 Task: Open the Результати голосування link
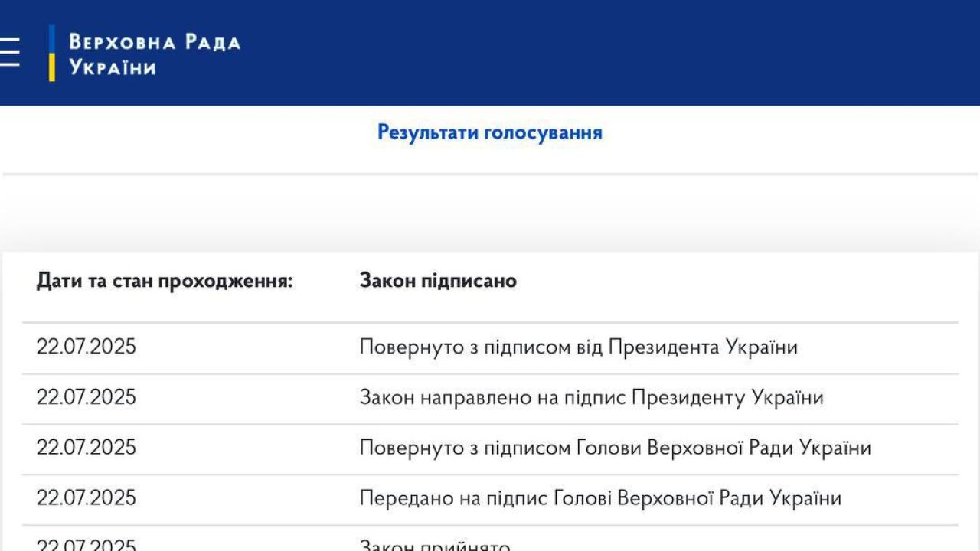pos(489,132)
